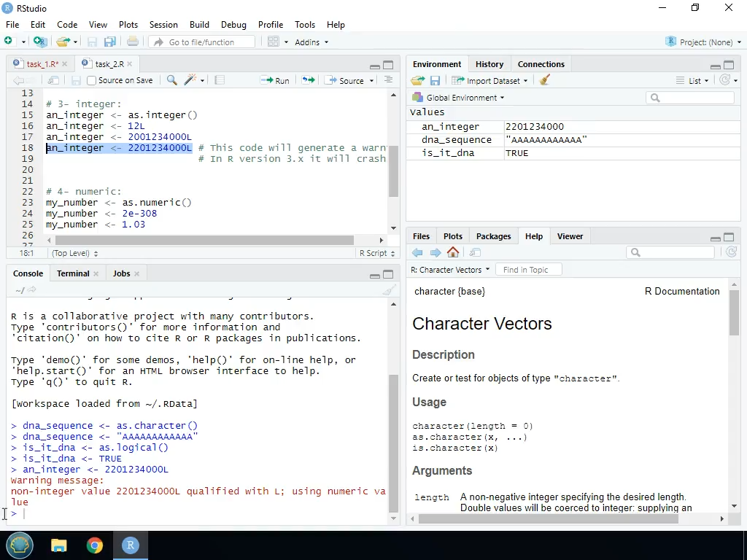Expand the Global Environment scope dropdown
The height and width of the screenshot is (560, 747).
pyautogui.click(x=458, y=98)
